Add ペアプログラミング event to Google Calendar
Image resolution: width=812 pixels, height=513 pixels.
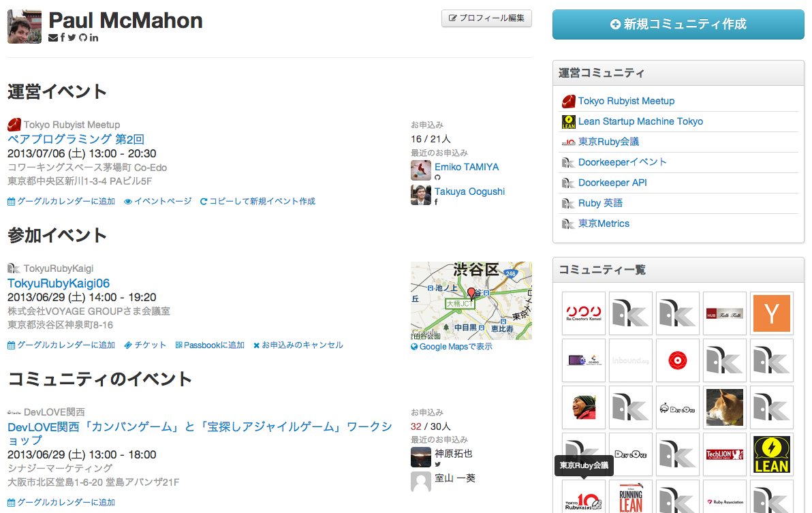(61, 202)
